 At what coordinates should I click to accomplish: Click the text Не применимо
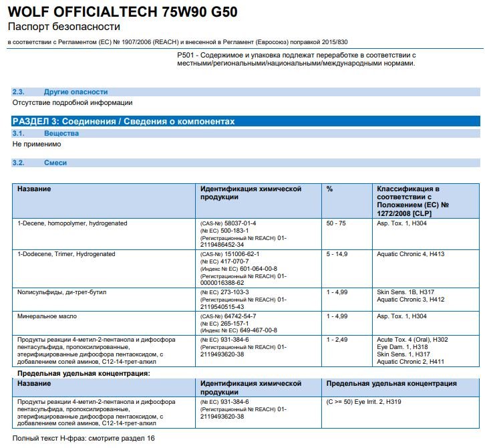coord(37,144)
